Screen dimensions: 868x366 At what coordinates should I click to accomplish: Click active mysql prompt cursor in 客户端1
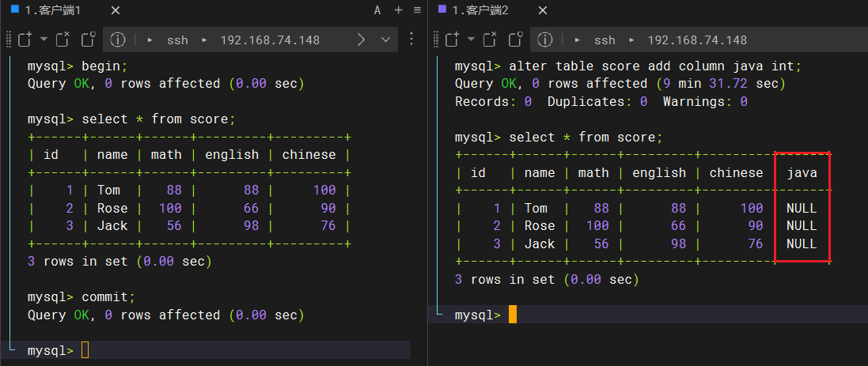(85, 350)
